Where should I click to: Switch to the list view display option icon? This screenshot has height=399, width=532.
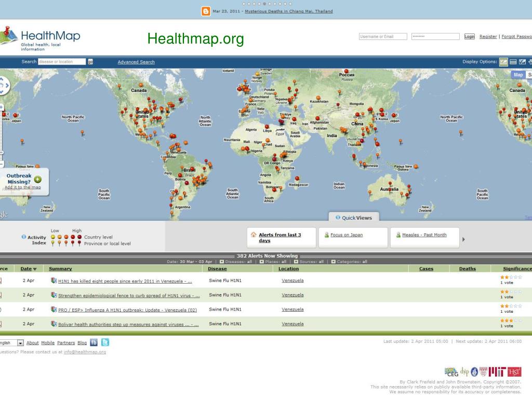pos(513,62)
